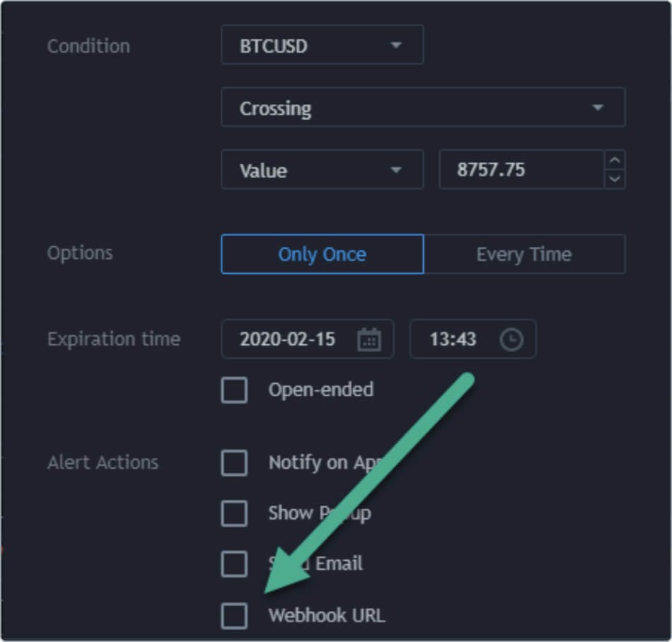Click the Open-ended label text
The image size is (672, 642).
point(320,390)
